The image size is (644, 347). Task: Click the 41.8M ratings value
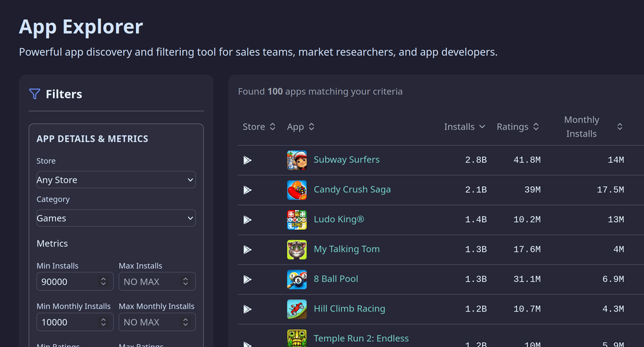pos(527,160)
